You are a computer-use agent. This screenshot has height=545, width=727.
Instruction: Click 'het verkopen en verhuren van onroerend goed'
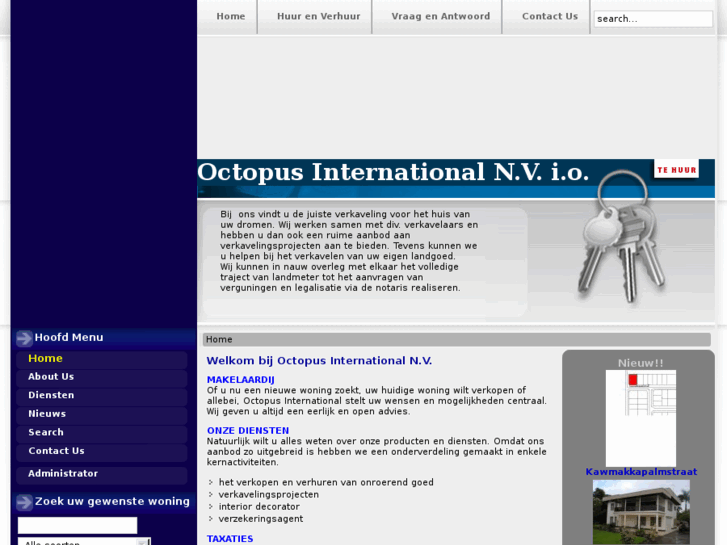(326, 482)
